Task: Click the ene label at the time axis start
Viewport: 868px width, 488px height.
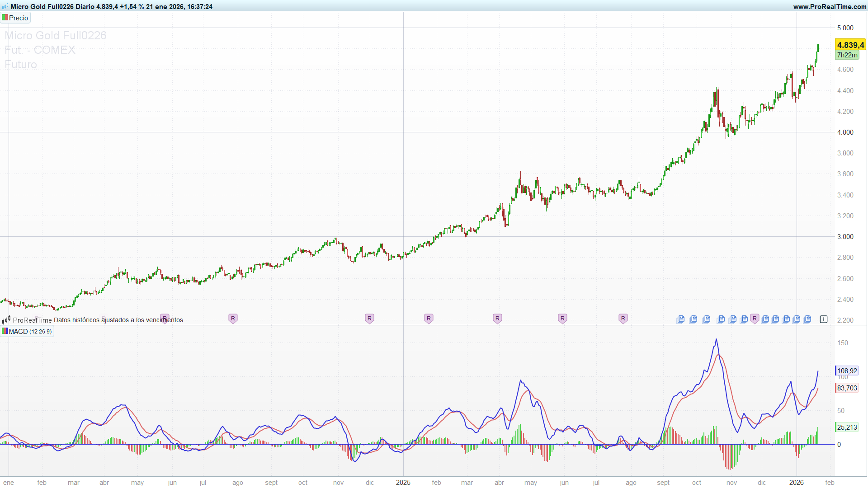Action: 9,483
